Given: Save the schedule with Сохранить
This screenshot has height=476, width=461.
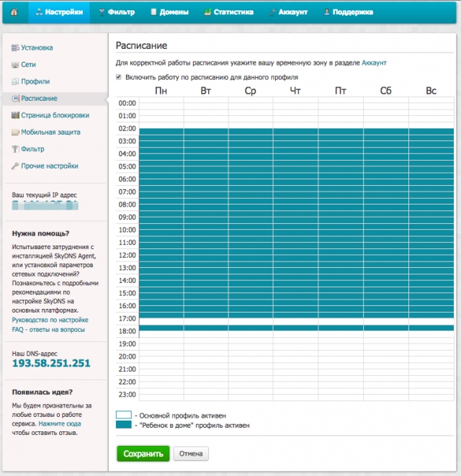Looking at the screenshot, I should click(x=143, y=454).
